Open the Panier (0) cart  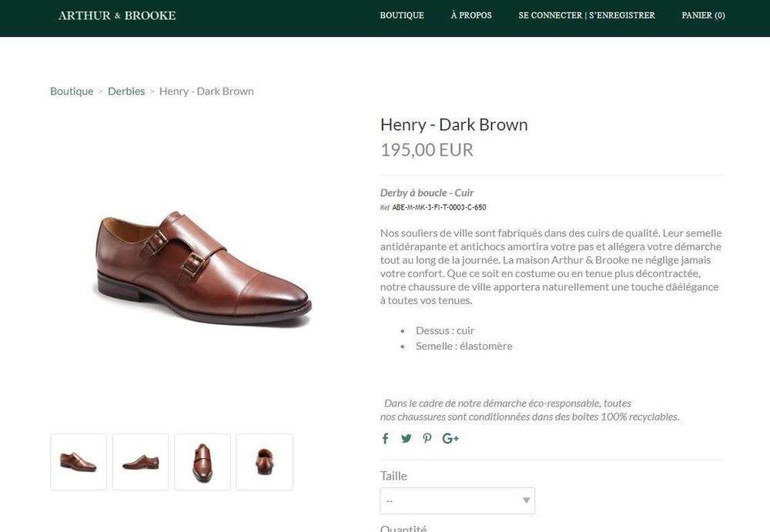(x=703, y=15)
